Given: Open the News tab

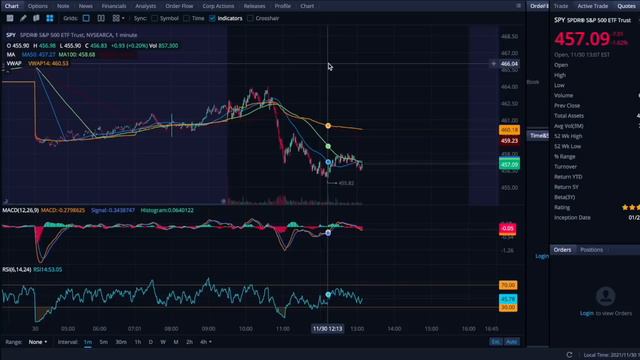Looking at the screenshot, I should tap(86, 6).
